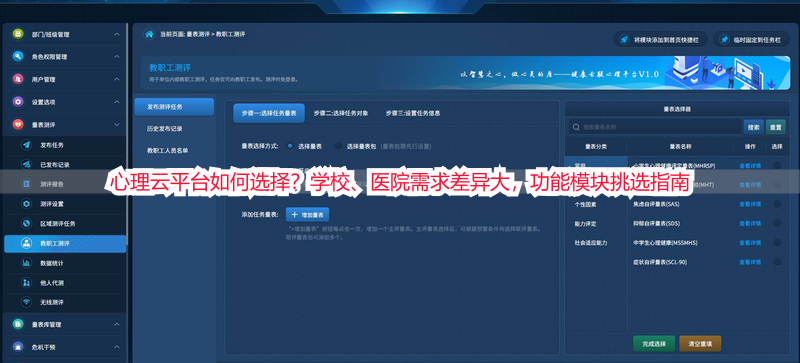
Task: Open 无线测评 via its wifi icon
Action: (27, 302)
